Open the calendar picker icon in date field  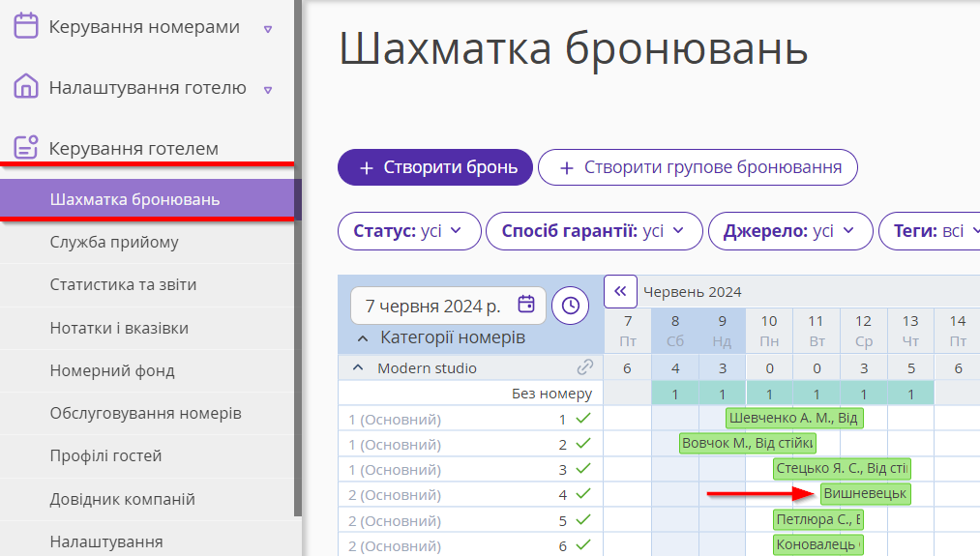pyautogui.click(x=526, y=305)
